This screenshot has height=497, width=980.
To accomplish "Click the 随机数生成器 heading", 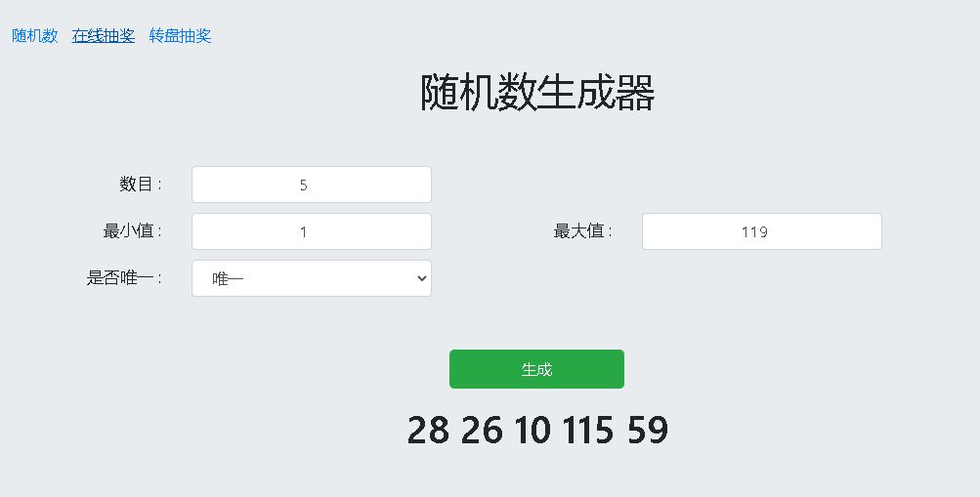I will tap(537, 93).
